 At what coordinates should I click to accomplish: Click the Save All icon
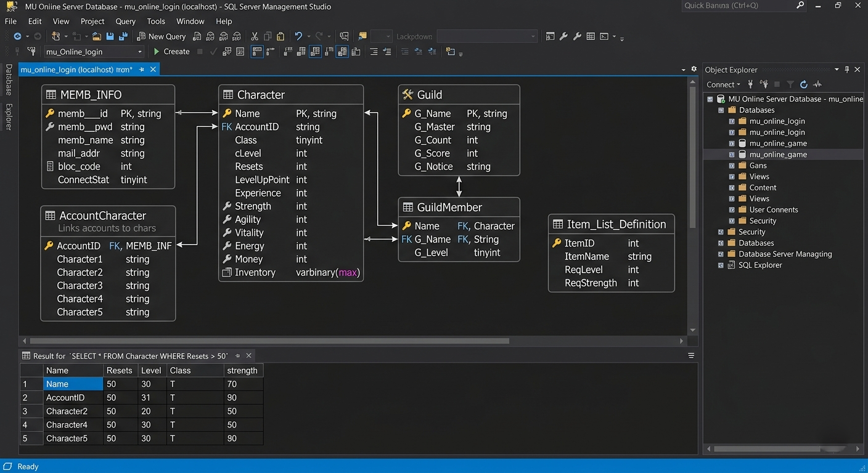coord(122,36)
